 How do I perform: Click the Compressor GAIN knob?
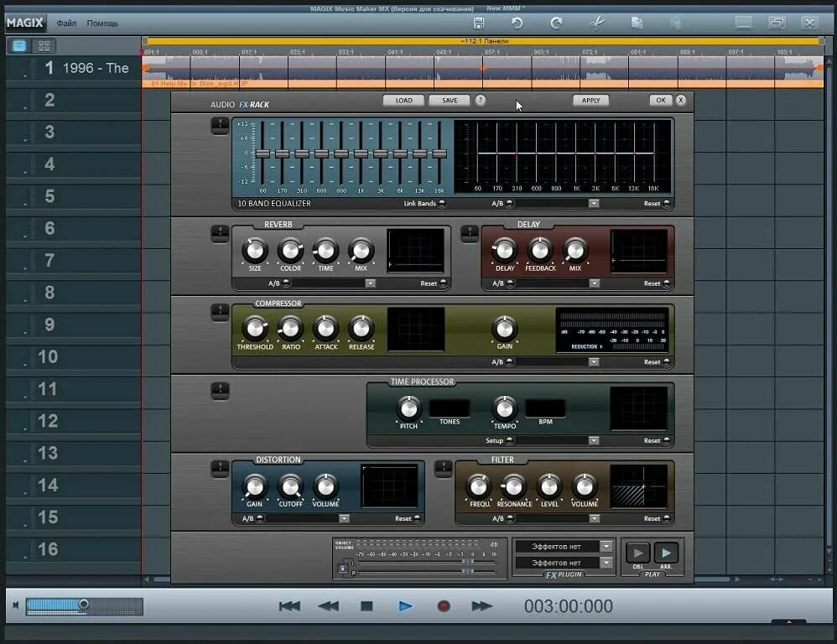coord(504,329)
